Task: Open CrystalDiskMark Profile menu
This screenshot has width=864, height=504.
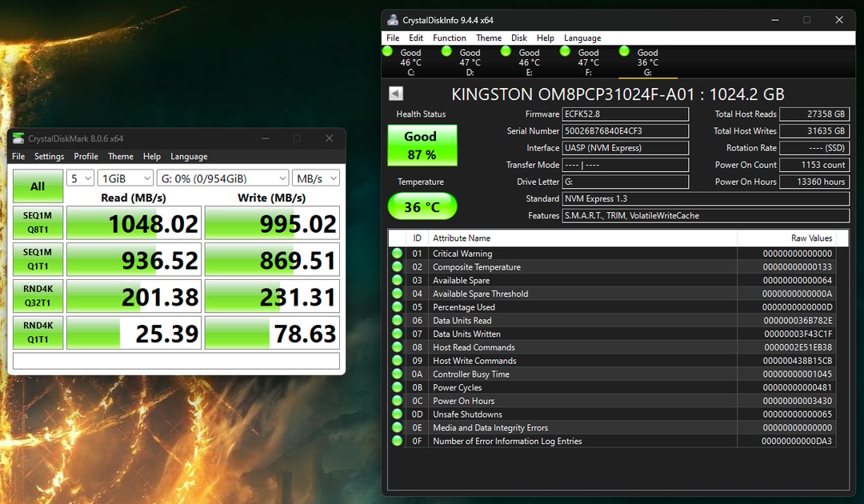Action: tap(86, 157)
